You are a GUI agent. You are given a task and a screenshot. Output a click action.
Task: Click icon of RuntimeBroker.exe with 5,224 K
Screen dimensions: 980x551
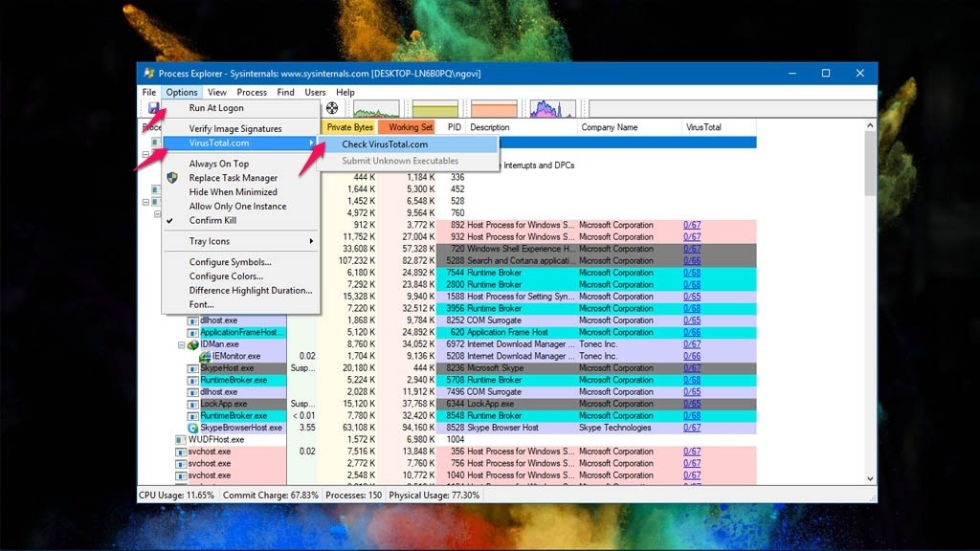(193, 380)
